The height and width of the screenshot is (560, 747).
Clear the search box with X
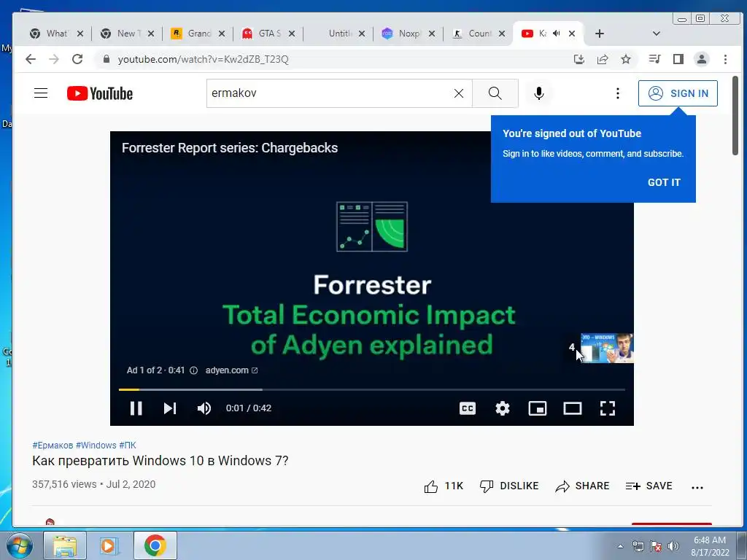point(458,93)
